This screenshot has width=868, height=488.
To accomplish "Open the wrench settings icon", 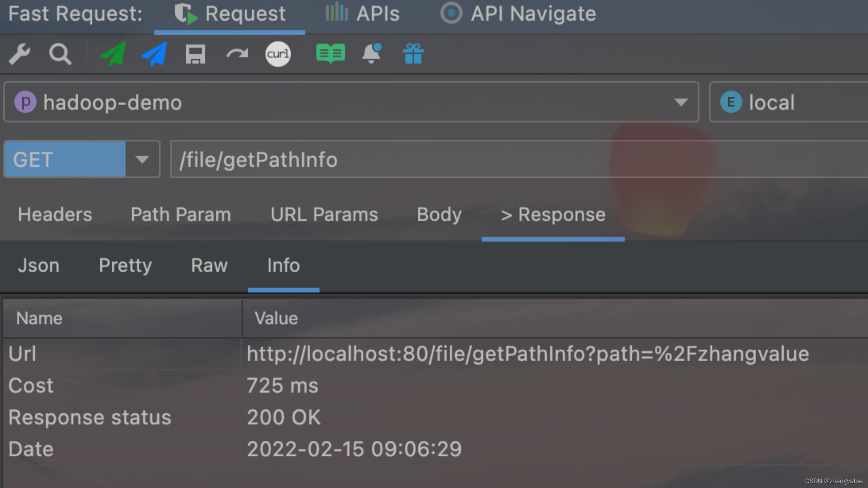I will pyautogui.click(x=19, y=54).
